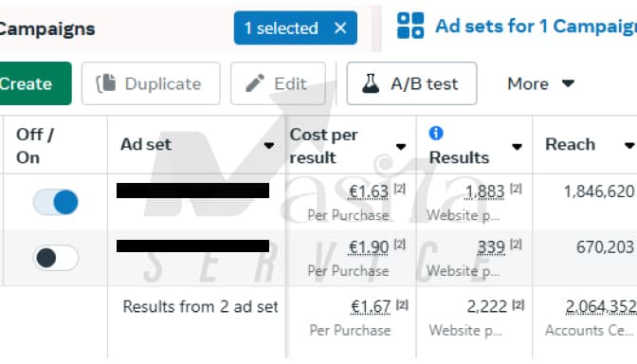Click the green Create button

click(x=34, y=83)
